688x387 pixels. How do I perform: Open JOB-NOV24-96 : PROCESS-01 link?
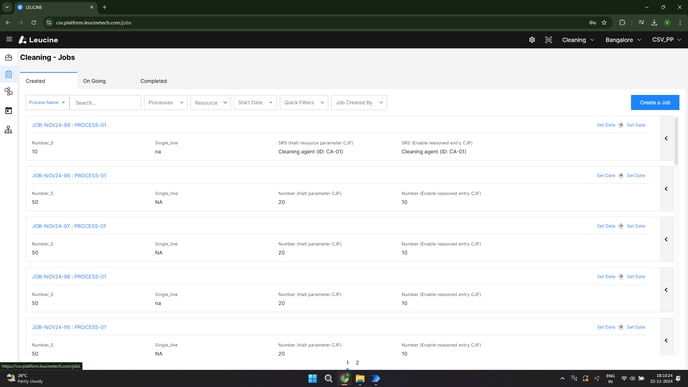[69, 276]
